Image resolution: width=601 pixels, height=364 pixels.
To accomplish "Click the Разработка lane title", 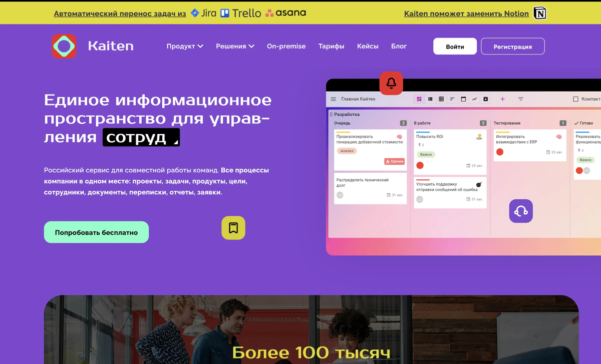I will (347, 114).
